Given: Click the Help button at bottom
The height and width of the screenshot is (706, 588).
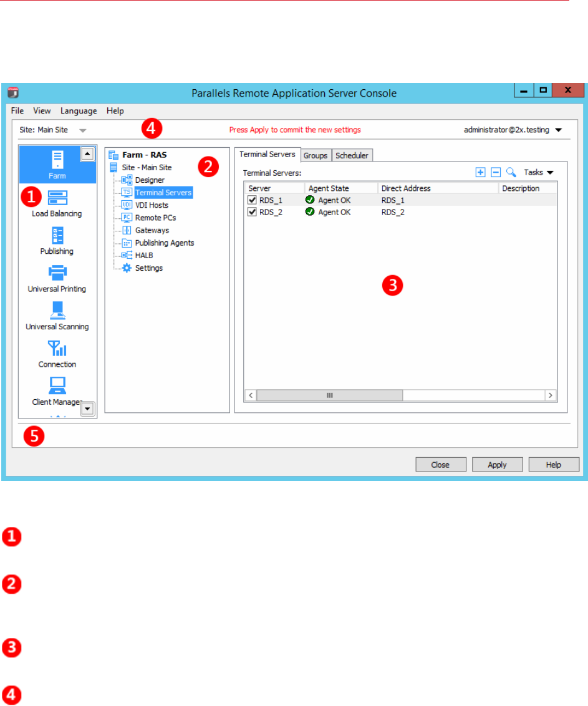Looking at the screenshot, I should point(554,465).
